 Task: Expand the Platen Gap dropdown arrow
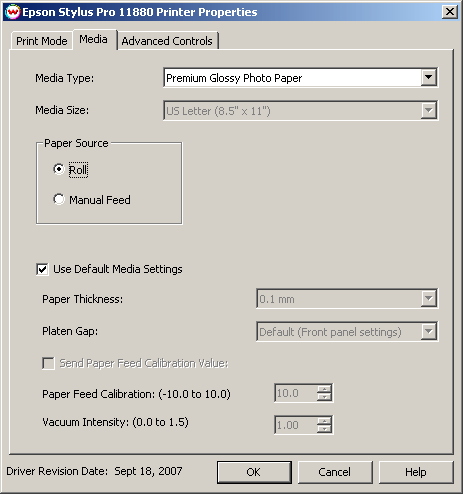[x=428, y=331]
